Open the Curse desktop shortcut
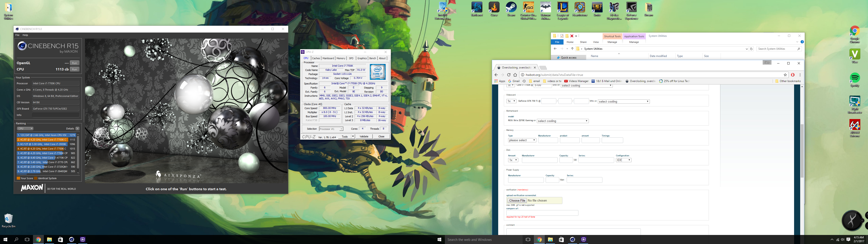The width and height of the screenshot is (868, 244). tap(494, 9)
